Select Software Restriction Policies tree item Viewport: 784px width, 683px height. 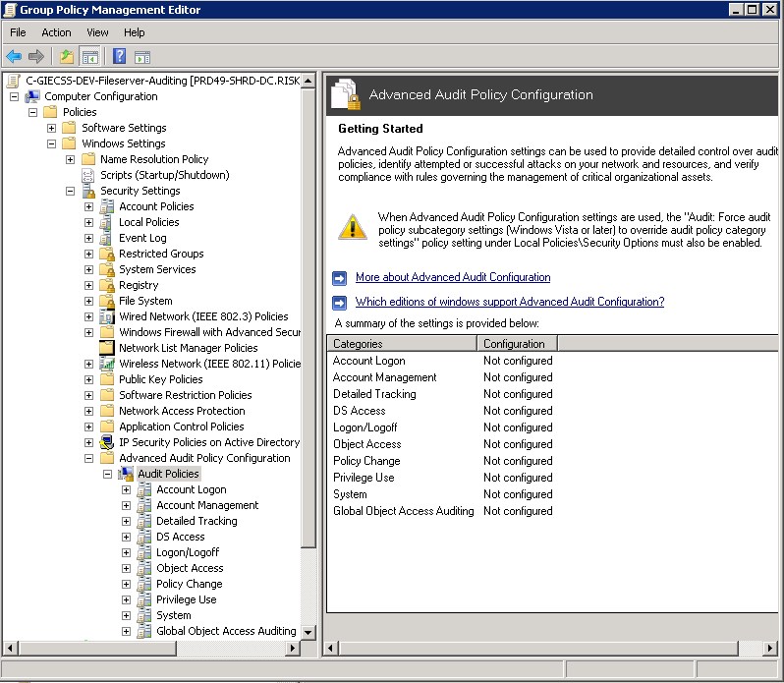(186, 395)
